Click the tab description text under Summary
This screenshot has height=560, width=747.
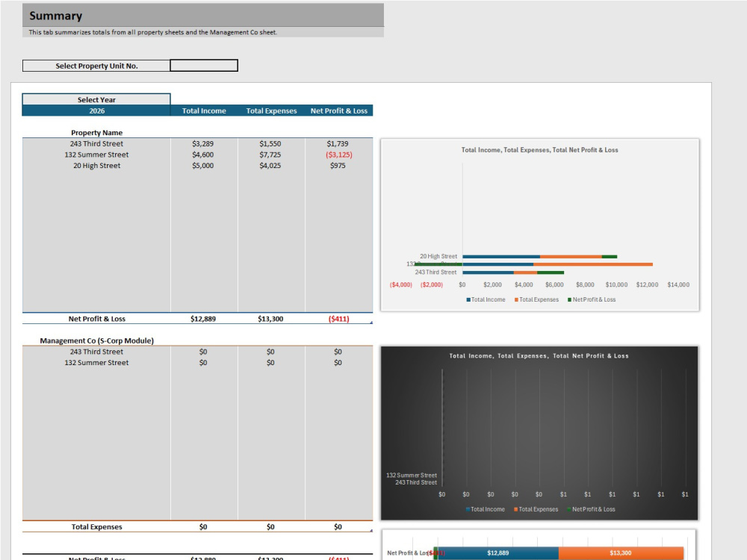coord(152,32)
